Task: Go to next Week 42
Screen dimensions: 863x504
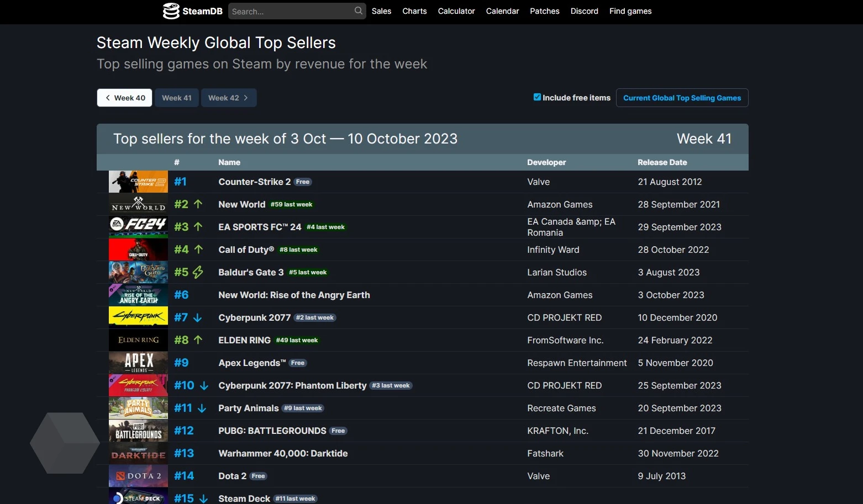Action: (x=229, y=98)
